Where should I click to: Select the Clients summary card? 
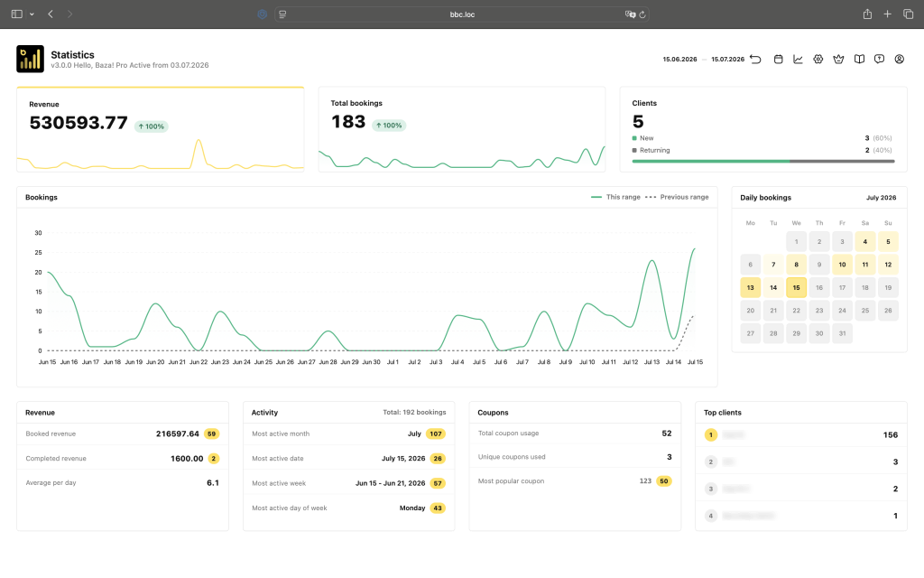point(763,129)
